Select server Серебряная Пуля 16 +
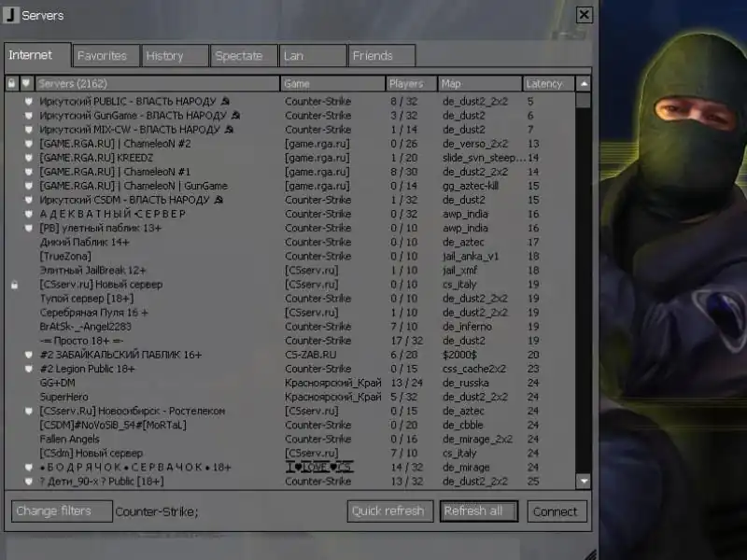This screenshot has width=747, height=560. click(289, 313)
